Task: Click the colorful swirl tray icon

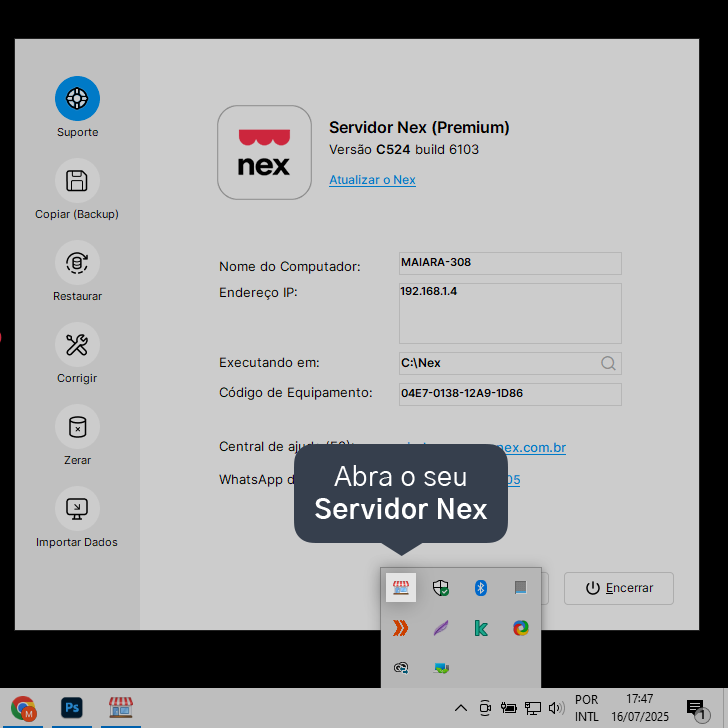Action: click(520, 628)
